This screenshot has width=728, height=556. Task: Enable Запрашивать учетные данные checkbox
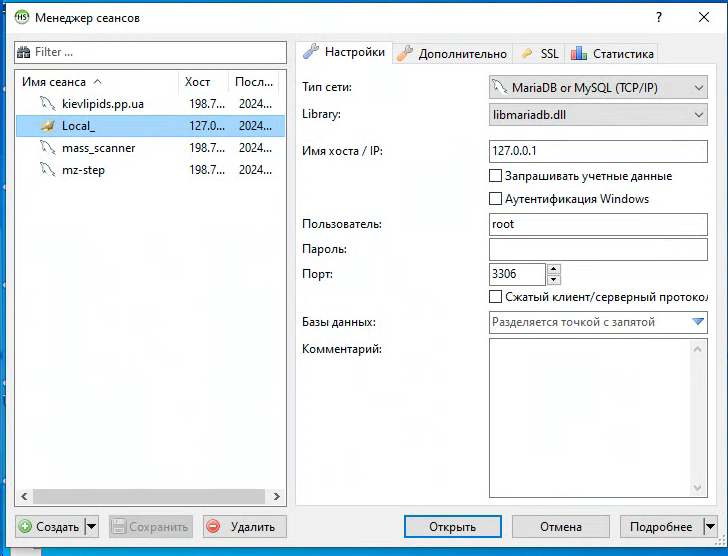click(x=495, y=176)
